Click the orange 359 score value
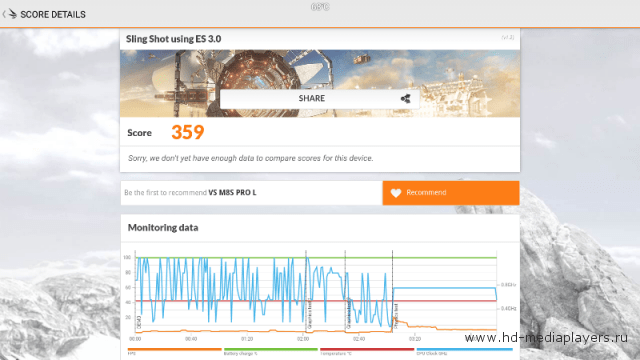This screenshot has width=640, height=360. tap(187, 132)
